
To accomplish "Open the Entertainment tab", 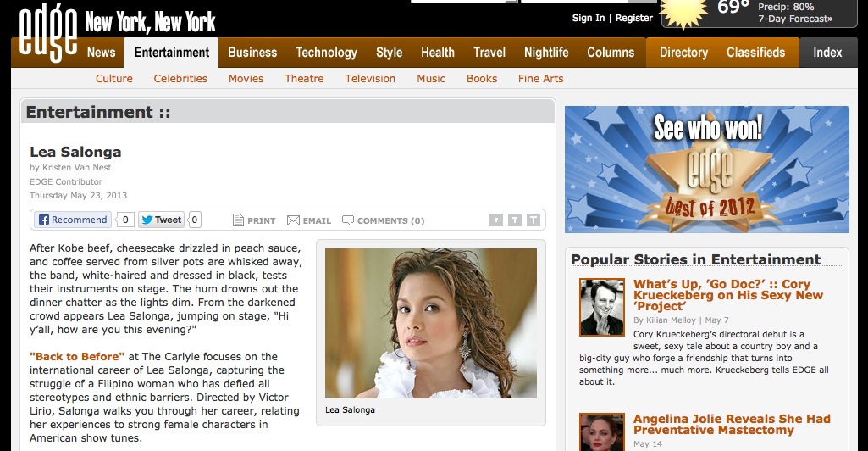I will tap(172, 53).
